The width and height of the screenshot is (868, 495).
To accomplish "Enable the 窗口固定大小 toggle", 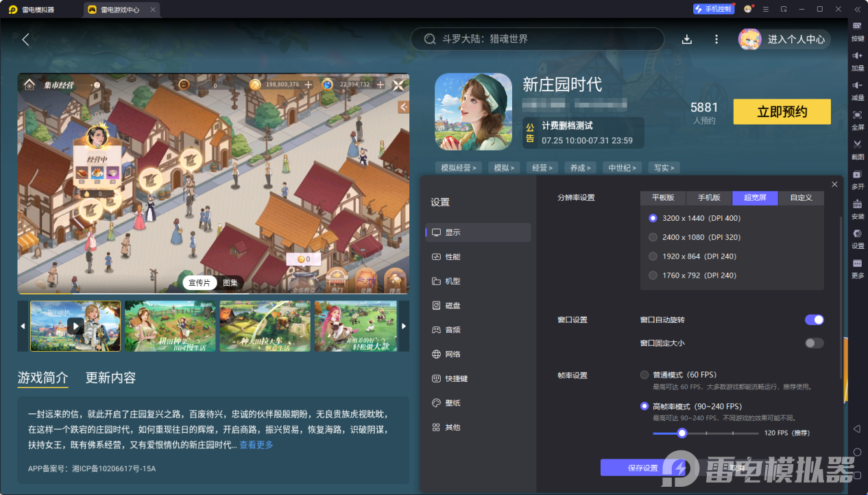I will pyautogui.click(x=815, y=343).
